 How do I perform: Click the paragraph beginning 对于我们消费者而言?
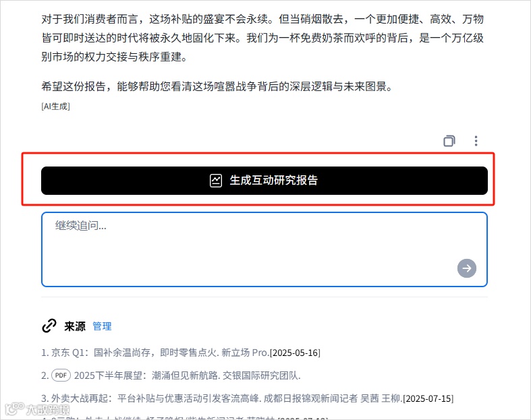pos(262,38)
